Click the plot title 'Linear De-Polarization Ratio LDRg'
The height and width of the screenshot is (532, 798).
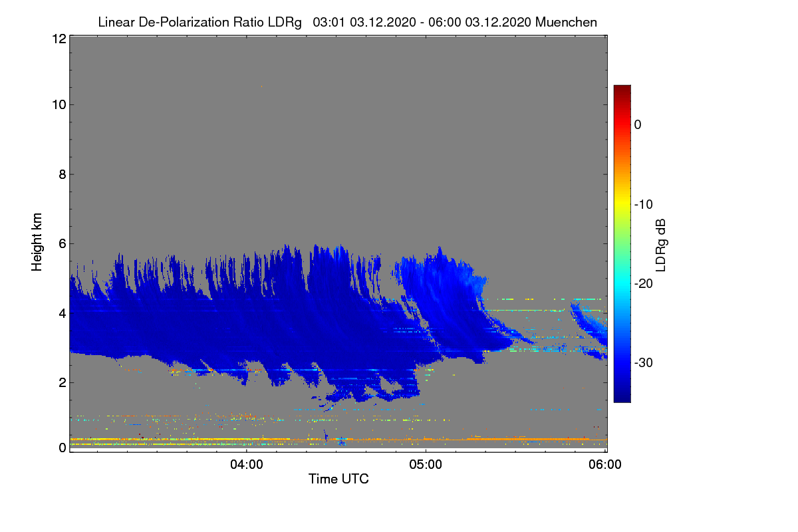199,22
